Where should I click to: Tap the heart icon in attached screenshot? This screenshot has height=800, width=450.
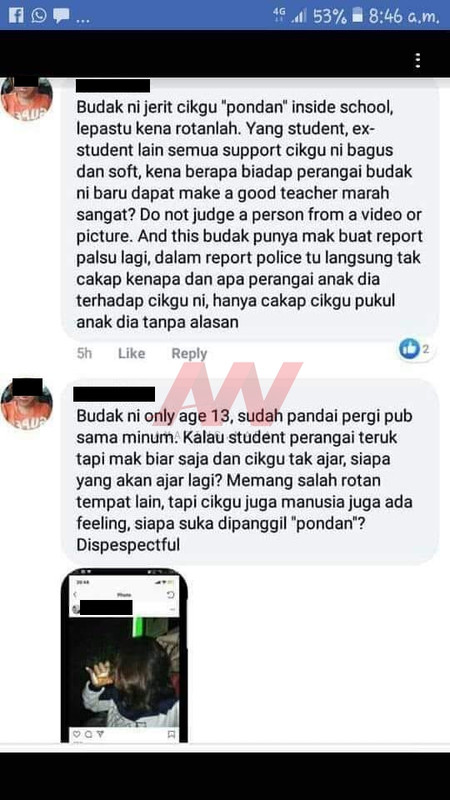77,734
